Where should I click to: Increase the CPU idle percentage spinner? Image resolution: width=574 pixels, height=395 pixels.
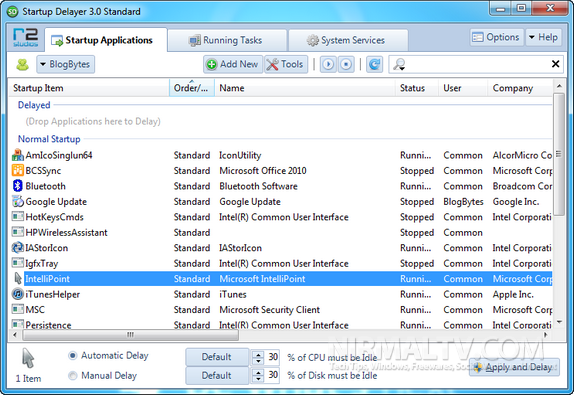pos(258,354)
